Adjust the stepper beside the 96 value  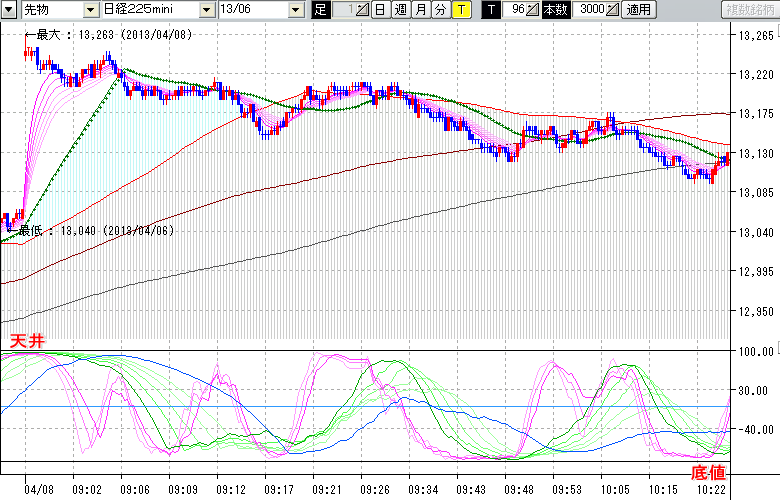pos(532,10)
